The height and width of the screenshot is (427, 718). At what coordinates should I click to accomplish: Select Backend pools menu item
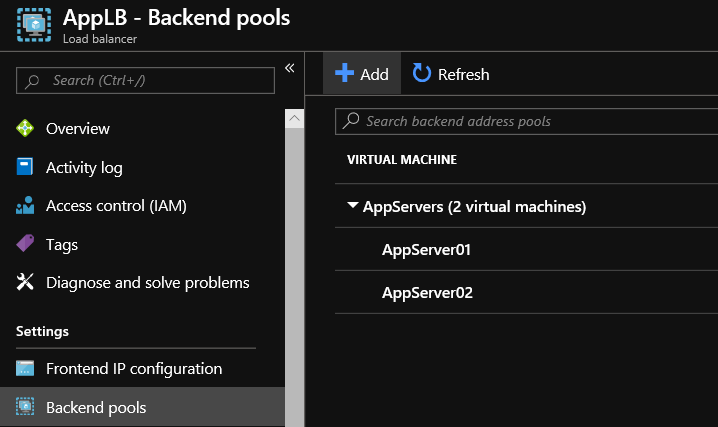(142, 407)
